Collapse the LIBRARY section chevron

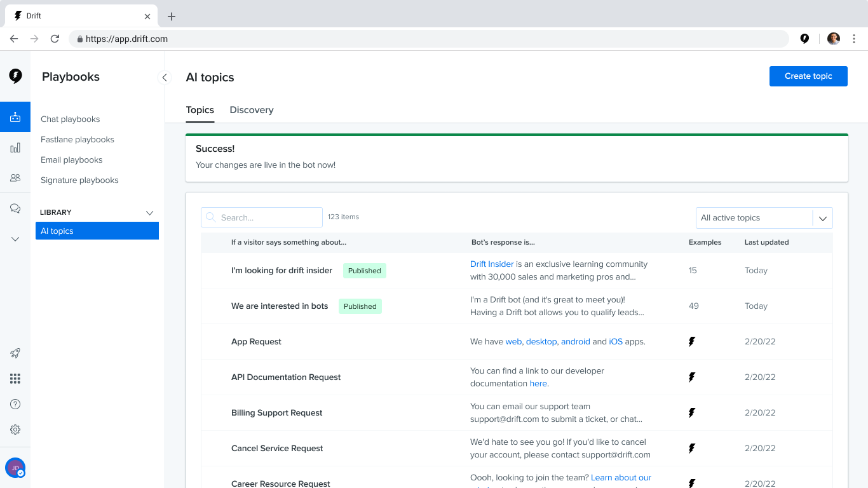coord(150,212)
